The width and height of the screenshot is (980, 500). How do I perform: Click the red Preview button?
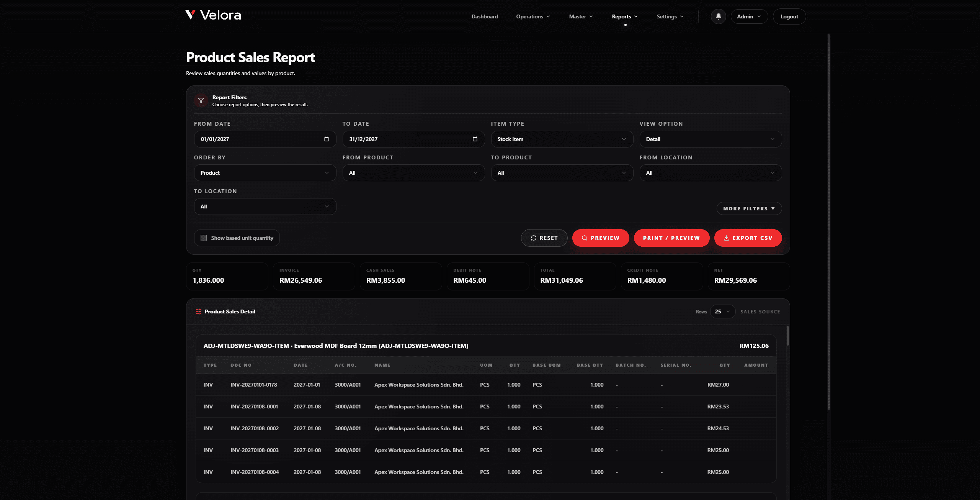(x=601, y=238)
